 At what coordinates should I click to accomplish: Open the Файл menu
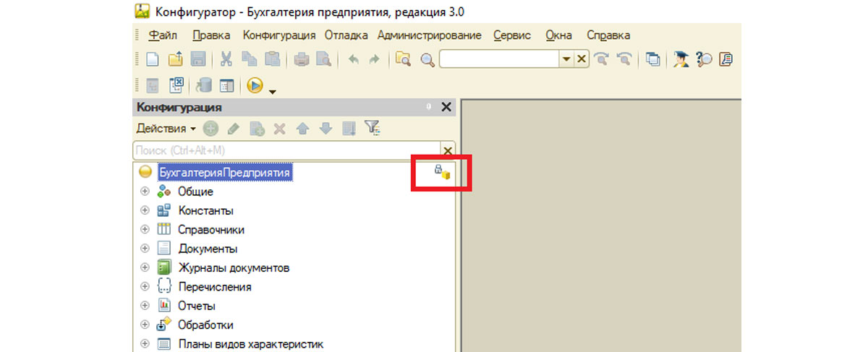(163, 35)
